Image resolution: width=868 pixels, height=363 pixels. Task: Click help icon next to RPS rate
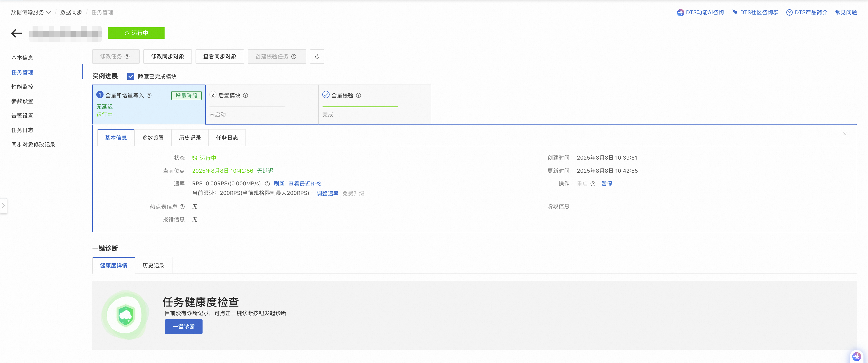267,184
